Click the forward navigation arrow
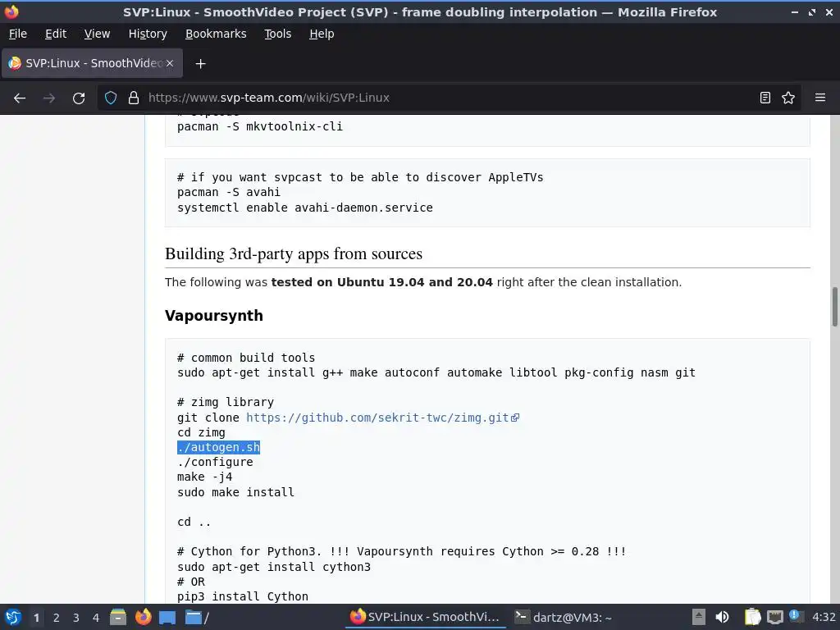 (x=48, y=98)
